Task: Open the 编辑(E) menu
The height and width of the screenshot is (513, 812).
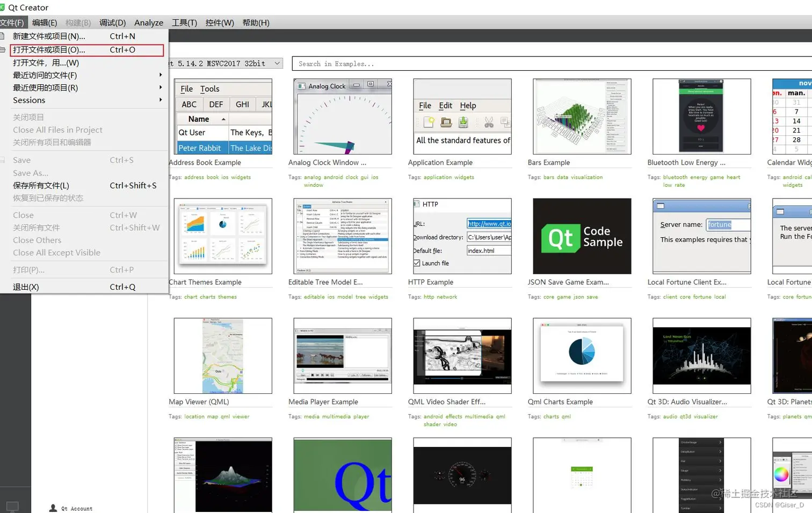Action: tap(45, 23)
